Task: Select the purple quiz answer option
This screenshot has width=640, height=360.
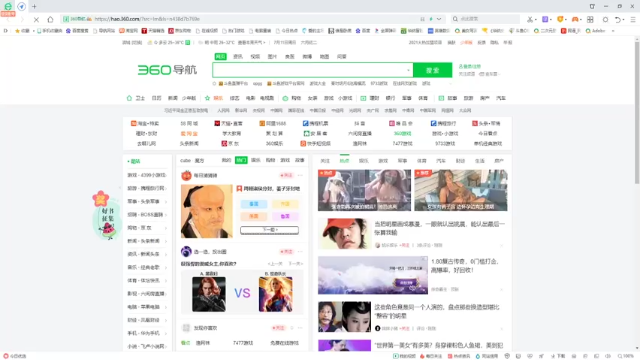Action: pyautogui.click(x=285, y=216)
